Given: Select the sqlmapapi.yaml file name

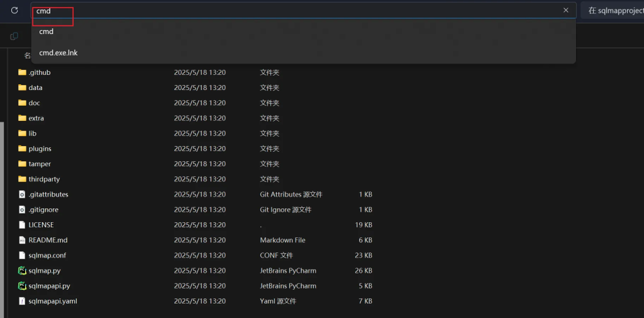Looking at the screenshot, I should pos(53,301).
